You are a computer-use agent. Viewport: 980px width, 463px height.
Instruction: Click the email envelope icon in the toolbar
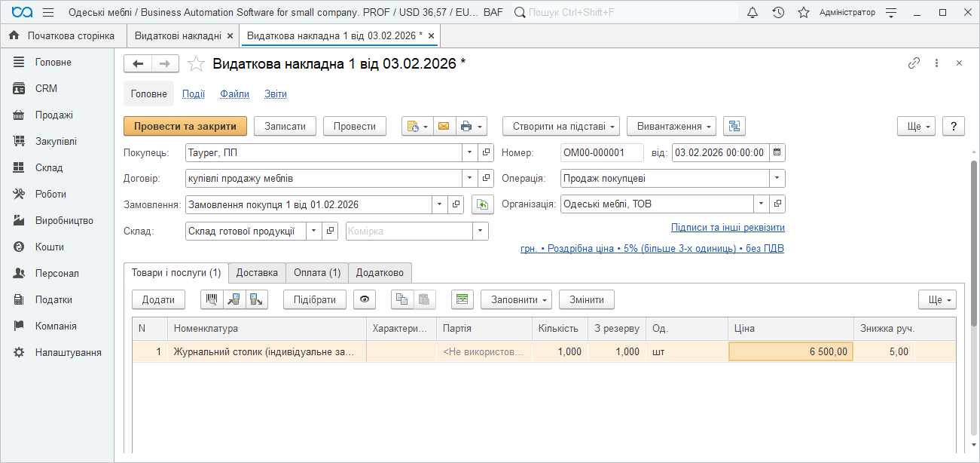click(x=444, y=127)
